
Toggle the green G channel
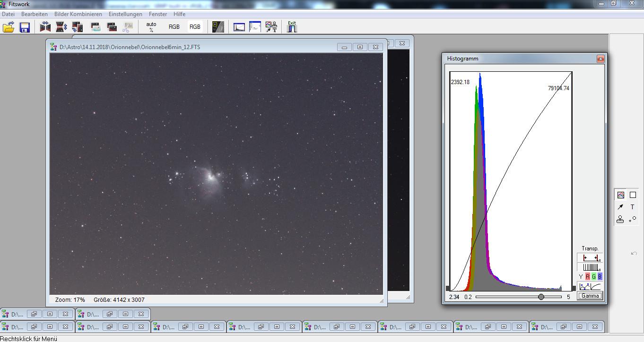coord(594,277)
